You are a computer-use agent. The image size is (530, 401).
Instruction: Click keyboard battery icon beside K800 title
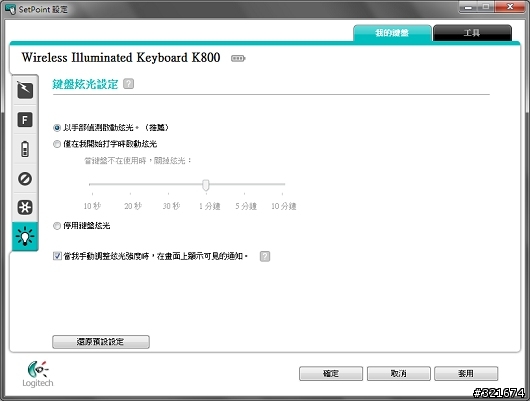[238, 58]
